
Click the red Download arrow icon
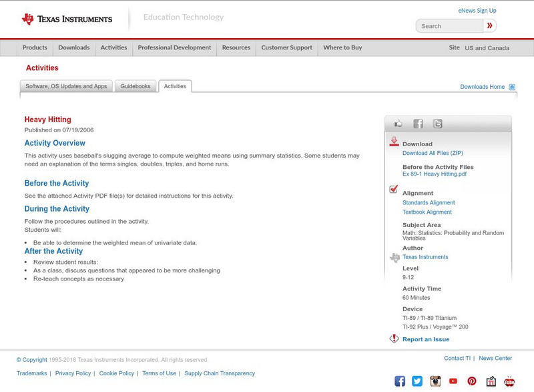[x=393, y=142]
